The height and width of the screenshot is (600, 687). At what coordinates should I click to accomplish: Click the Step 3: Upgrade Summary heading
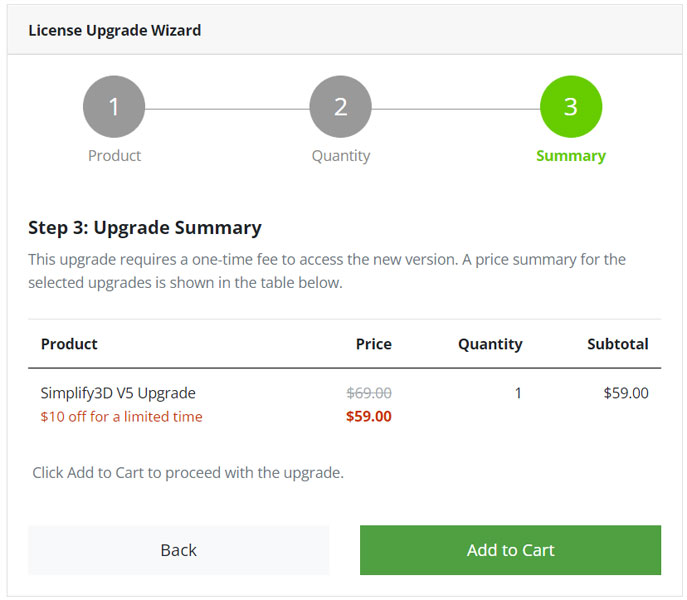click(x=145, y=227)
